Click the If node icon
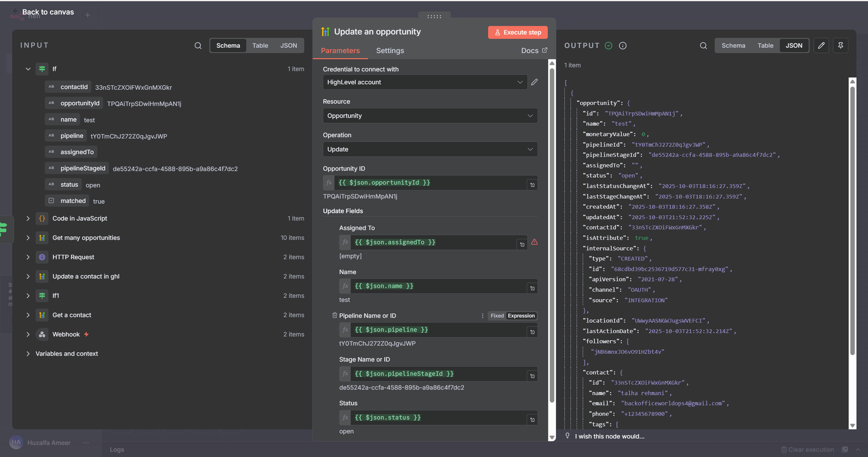 (x=42, y=69)
